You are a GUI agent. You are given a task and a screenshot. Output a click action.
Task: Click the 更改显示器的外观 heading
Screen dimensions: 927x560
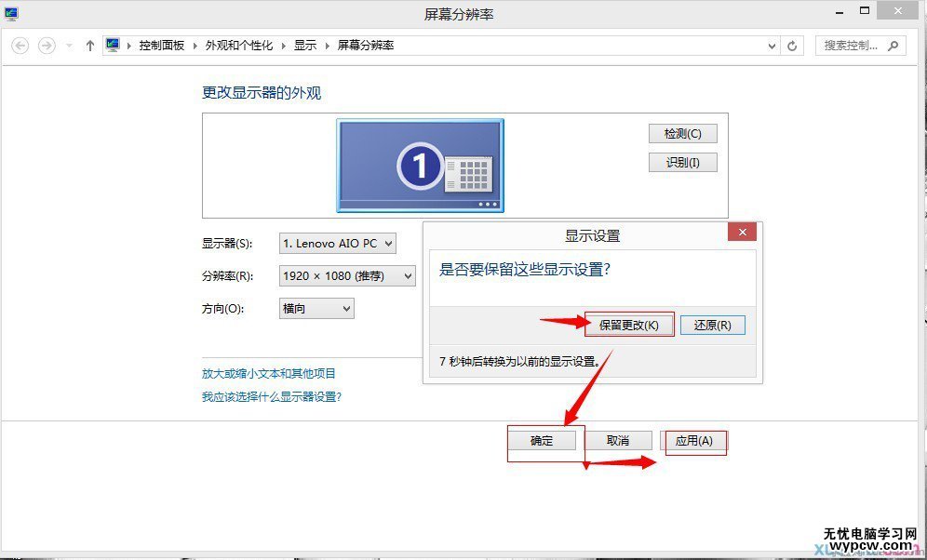(262, 93)
